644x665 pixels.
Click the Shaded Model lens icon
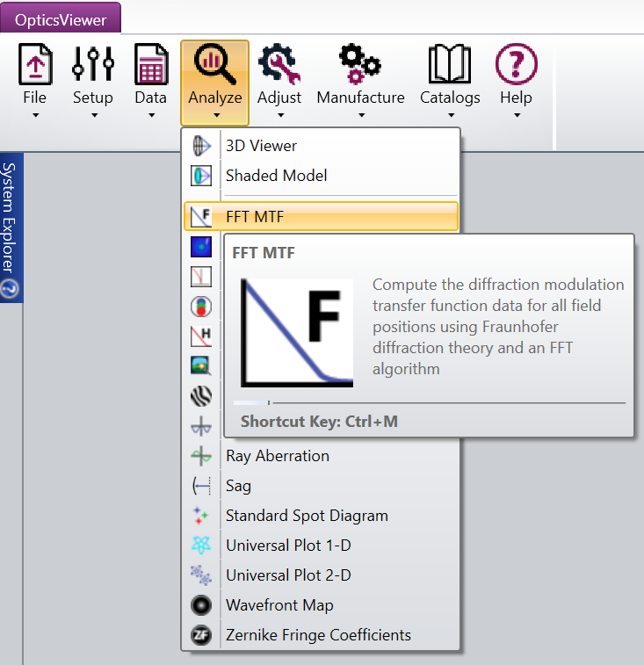[201, 176]
